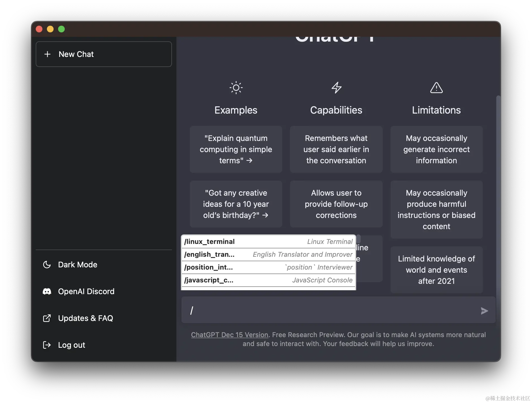Select the position Interviewer suggestion
This screenshot has width=532, height=403.
pyautogui.click(x=268, y=267)
